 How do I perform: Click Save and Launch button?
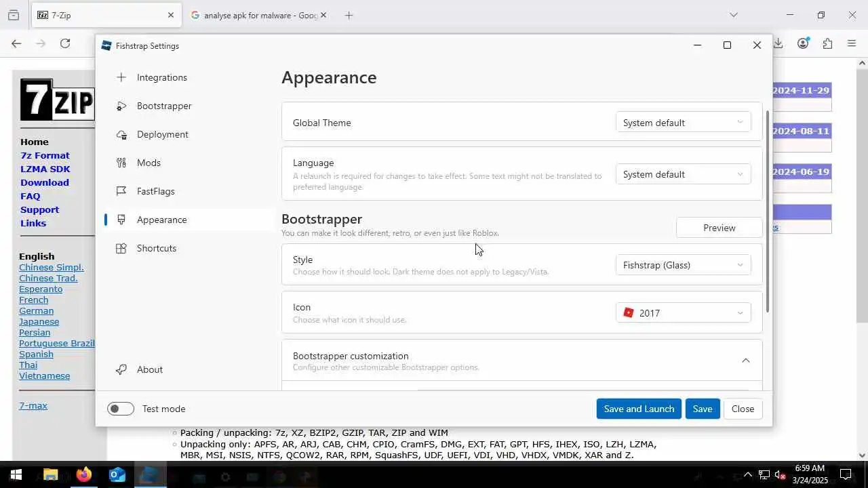[639, 409]
